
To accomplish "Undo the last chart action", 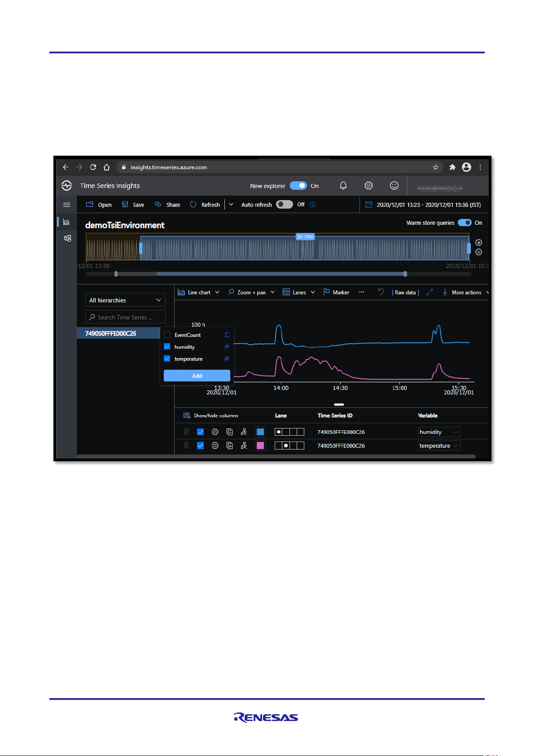I will pos(381,292).
